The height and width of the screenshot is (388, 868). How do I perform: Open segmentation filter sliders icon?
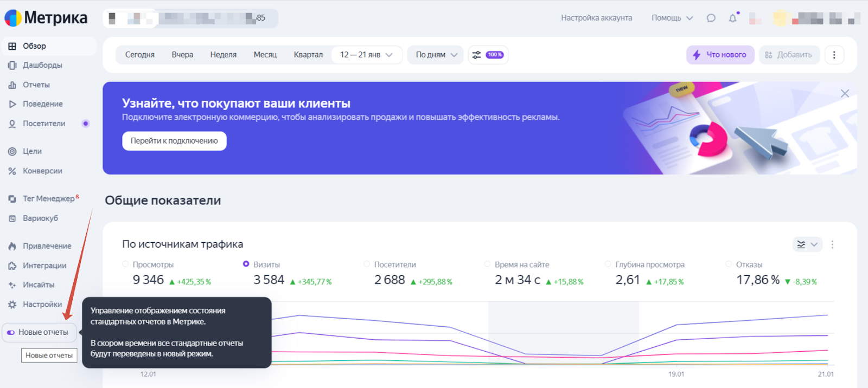[x=477, y=55]
